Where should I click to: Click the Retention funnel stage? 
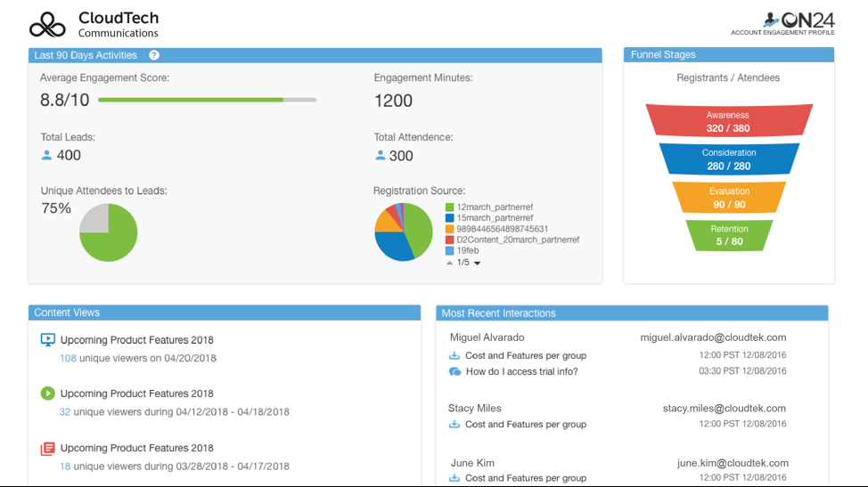tap(729, 235)
